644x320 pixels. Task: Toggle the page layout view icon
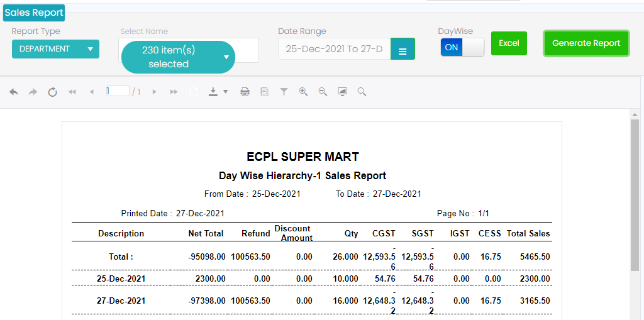click(x=264, y=92)
